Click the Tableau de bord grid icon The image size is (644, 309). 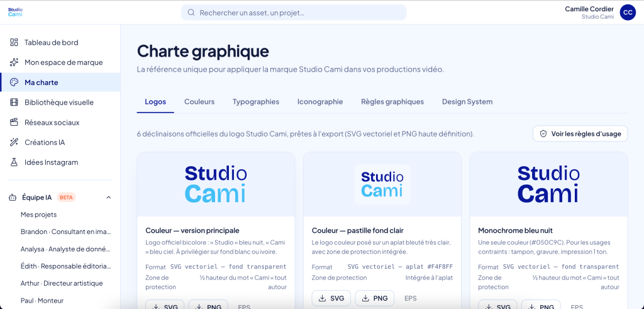14,42
